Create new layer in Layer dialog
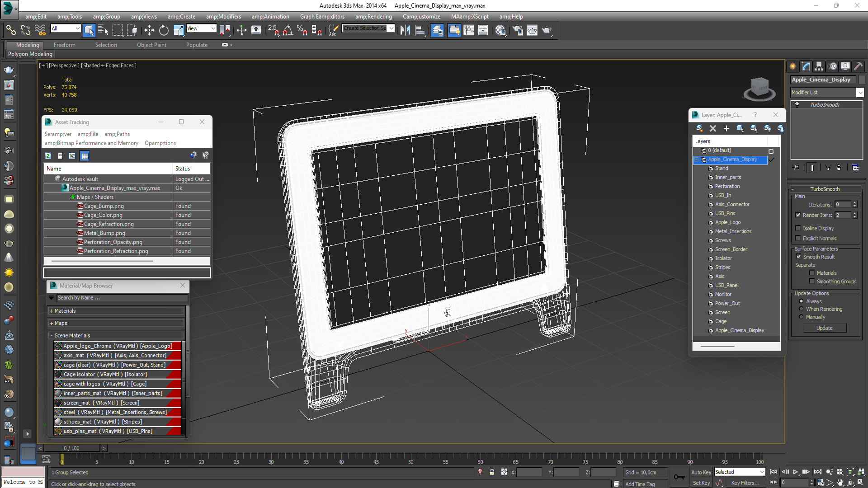This screenshot has width=868, height=488. 699,128
